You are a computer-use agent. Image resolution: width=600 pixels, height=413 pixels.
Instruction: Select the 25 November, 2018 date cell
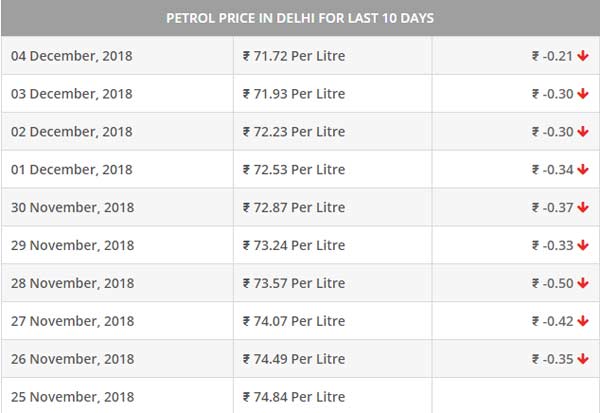click(x=72, y=397)
